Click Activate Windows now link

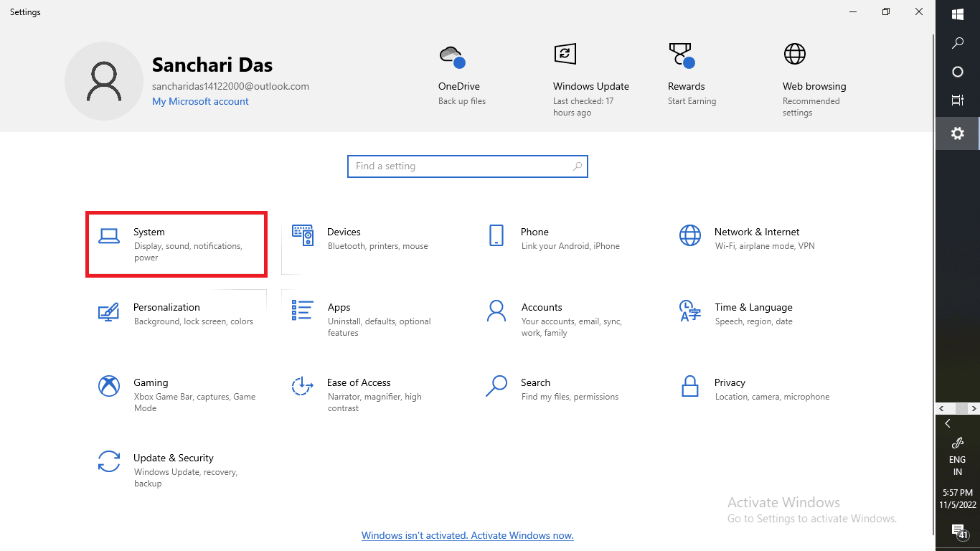coord(467,535)
